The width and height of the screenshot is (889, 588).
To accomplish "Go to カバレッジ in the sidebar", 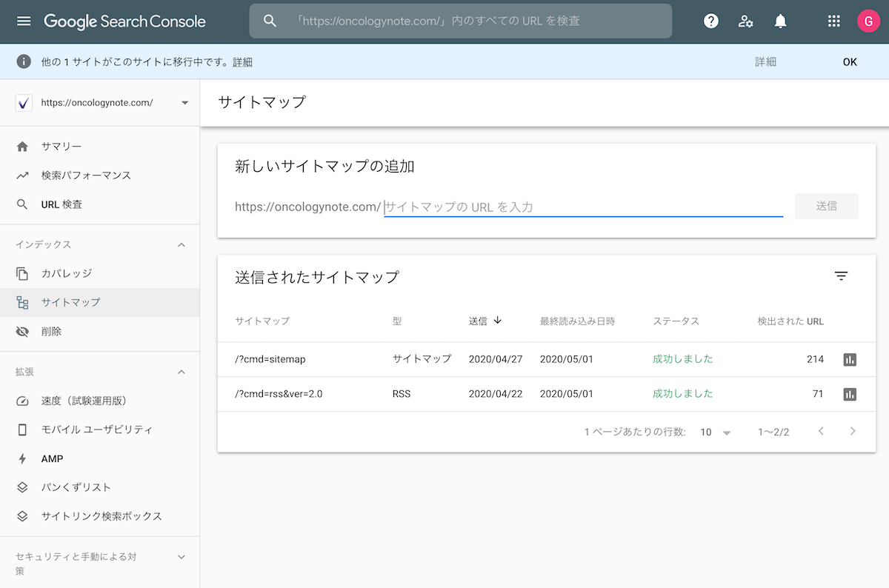I will coord(67,273).
